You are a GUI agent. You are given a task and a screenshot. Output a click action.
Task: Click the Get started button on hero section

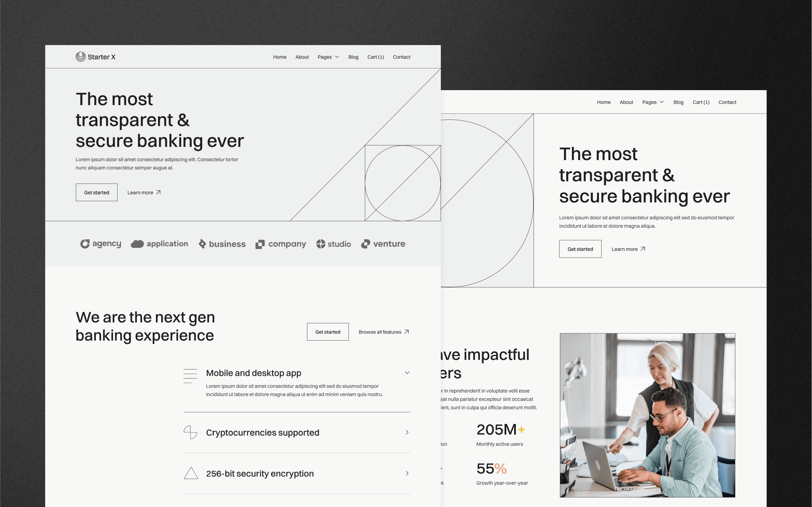(97, 192)
